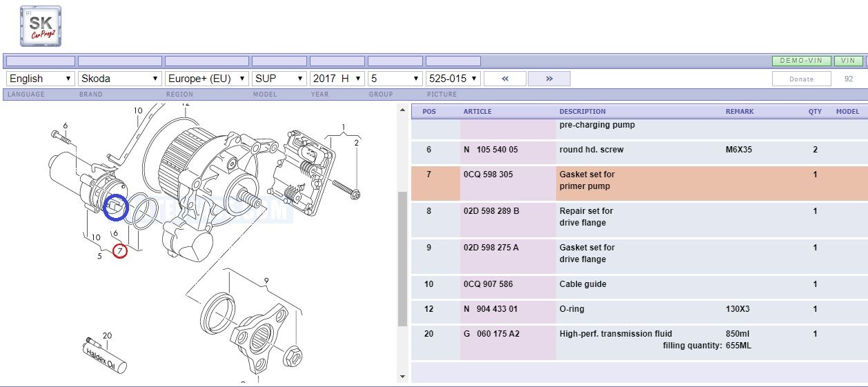Open the 2017 H year dropdown
This screenshot has height=387, width=868.
[x=337, y=79]
